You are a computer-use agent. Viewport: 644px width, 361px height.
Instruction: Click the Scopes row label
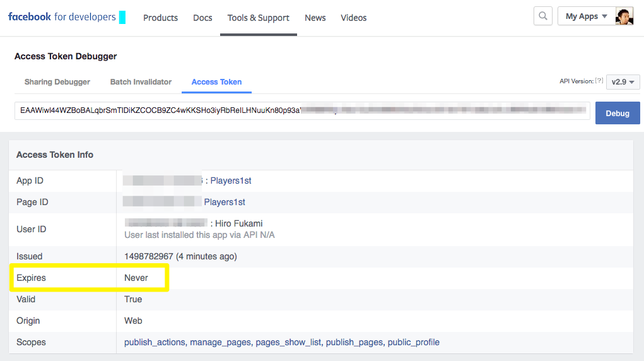point(31,342)
